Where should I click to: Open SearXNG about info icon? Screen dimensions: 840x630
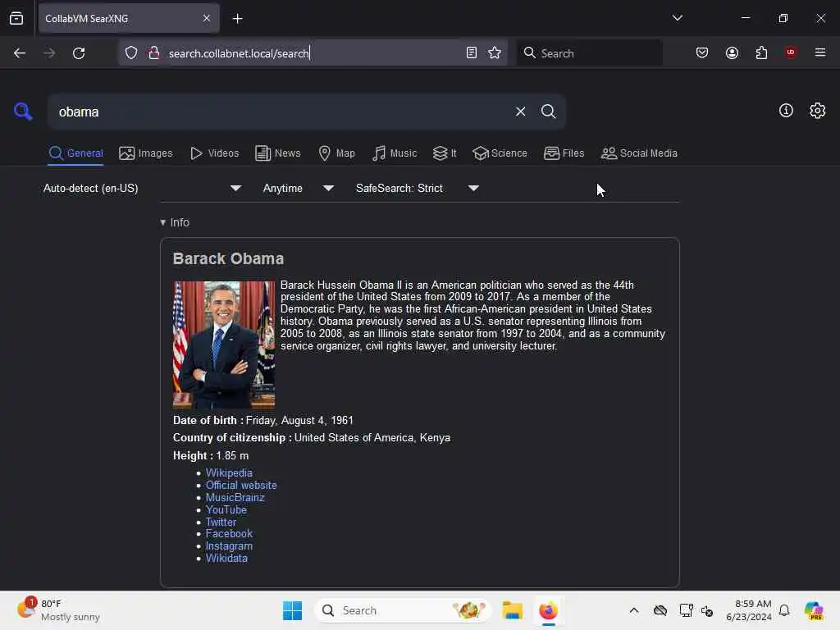coord(786,111)
